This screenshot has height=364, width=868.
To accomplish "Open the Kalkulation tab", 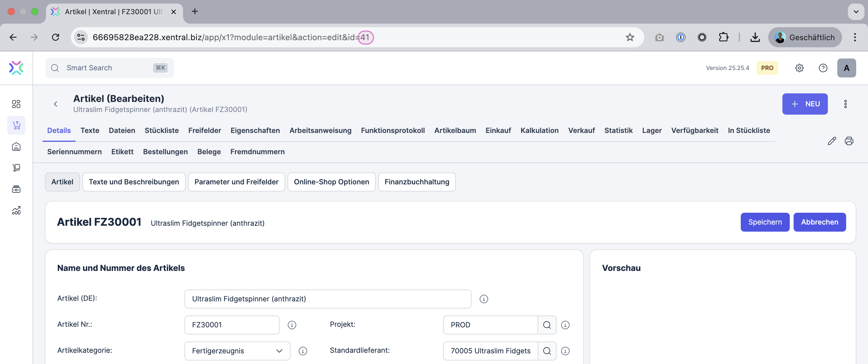I will click(539, 131).
